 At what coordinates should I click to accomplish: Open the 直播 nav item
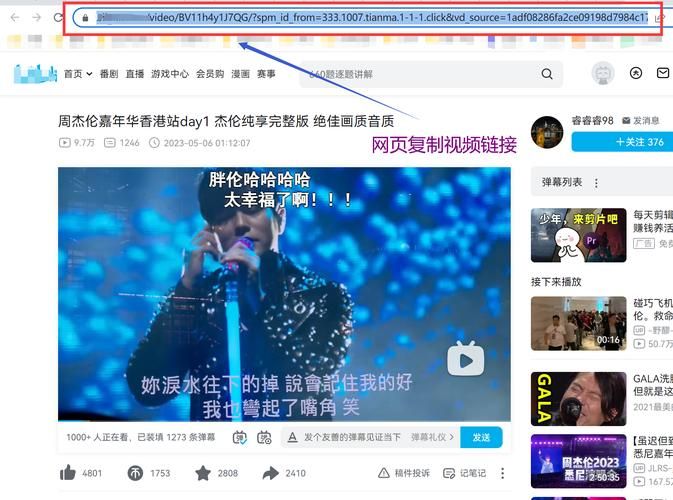[x=135, y=74]
